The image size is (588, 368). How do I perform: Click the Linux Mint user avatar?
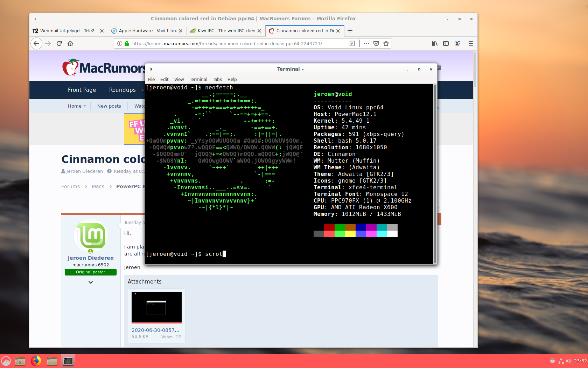91,236
